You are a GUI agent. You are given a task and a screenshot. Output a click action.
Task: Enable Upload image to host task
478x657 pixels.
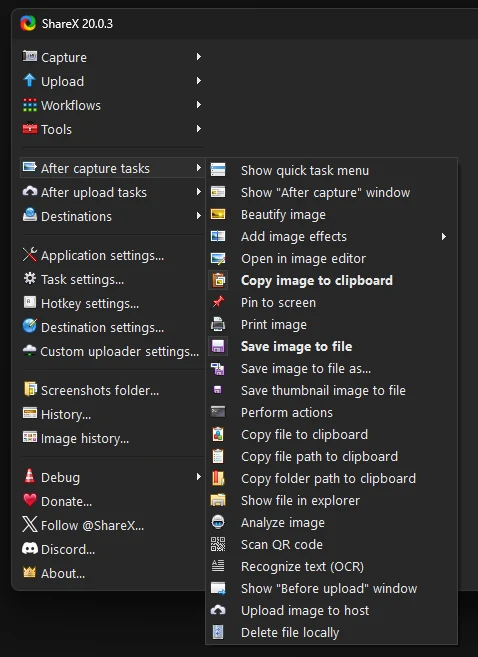[331, 610]
